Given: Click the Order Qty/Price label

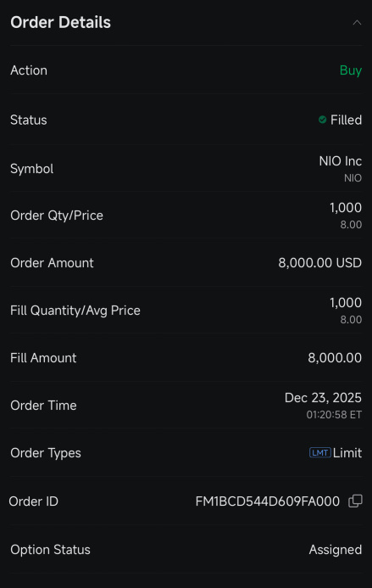Looking at the screenshot, I should tap(57, 216).
